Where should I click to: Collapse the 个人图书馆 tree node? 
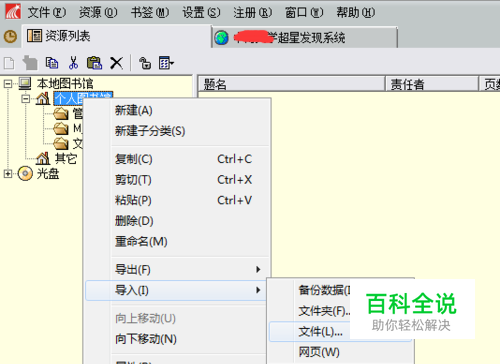tap(25, 99)
